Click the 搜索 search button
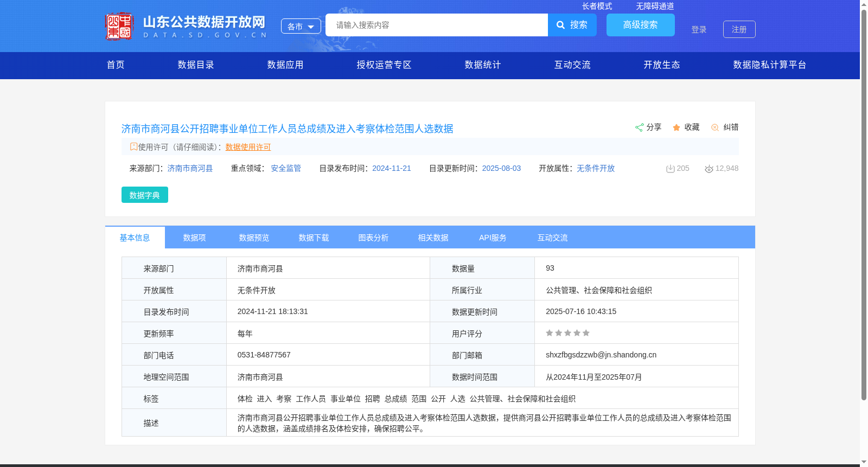868x467 pixels. coord(572,25)
